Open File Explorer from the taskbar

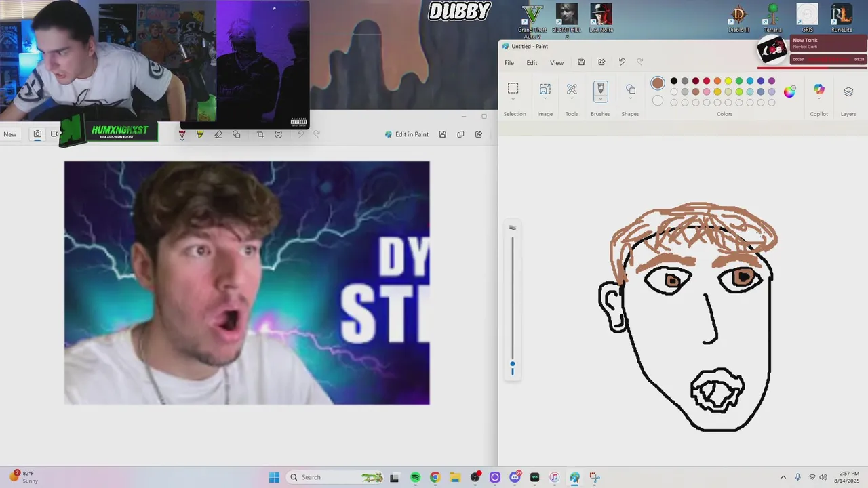(x=455, y=477)
